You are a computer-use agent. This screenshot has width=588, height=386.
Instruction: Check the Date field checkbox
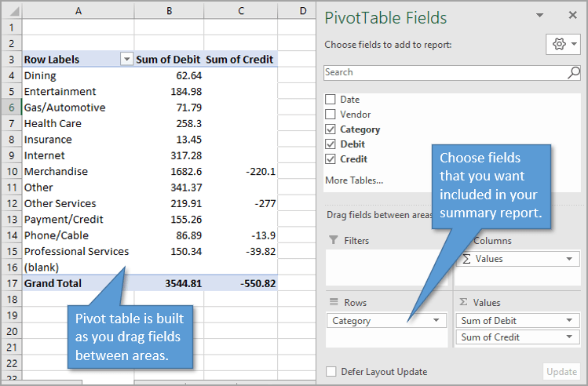331,100
